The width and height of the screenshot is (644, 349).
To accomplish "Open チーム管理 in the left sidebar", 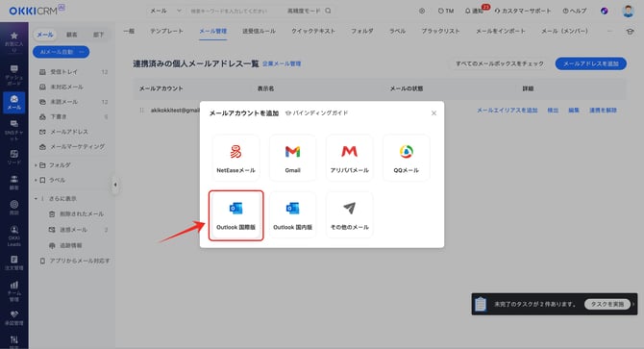I will [14, 291].
